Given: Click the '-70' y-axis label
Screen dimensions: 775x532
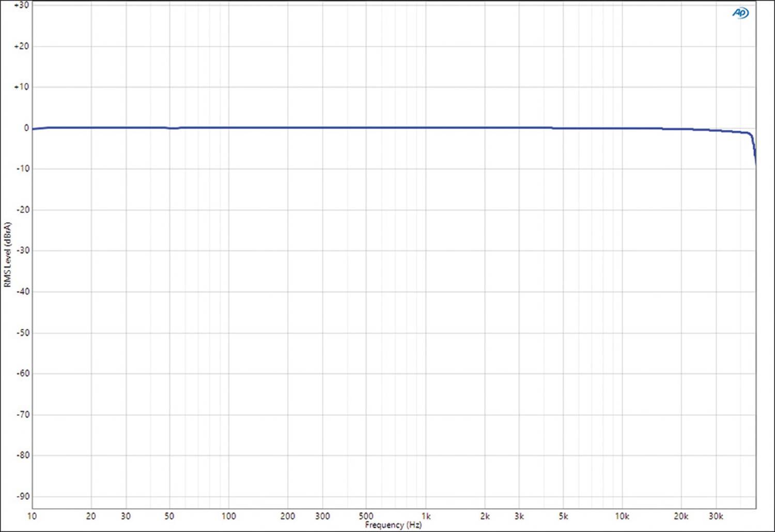Looking at the screenshot, I should click(x=23, y=414).
